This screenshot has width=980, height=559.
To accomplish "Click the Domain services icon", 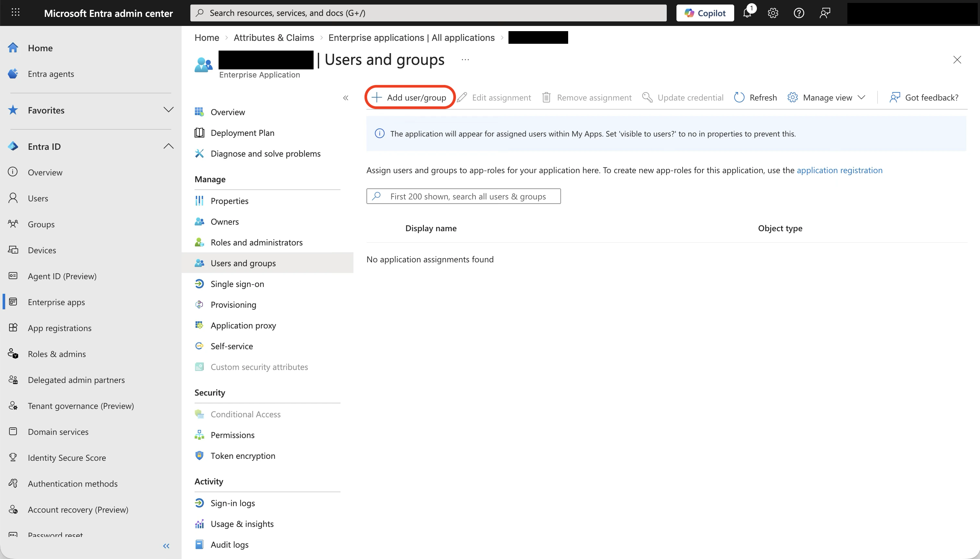I will [13, 432].
